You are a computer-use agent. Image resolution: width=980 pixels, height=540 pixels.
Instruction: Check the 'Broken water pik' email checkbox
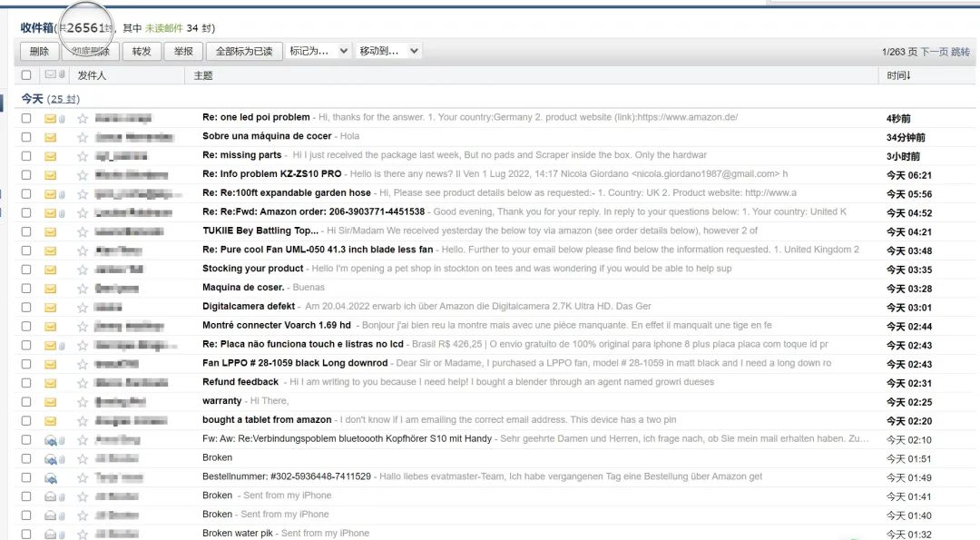coord(25,534)
